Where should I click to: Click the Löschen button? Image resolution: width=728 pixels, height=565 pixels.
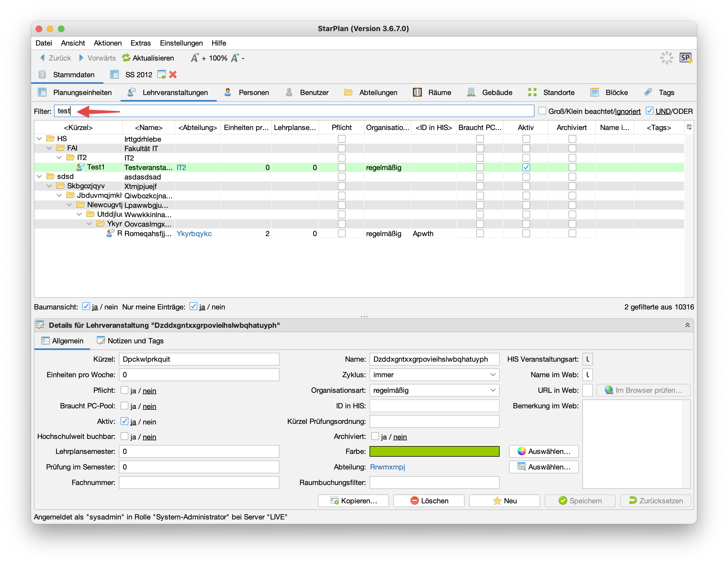coord(429,501)
